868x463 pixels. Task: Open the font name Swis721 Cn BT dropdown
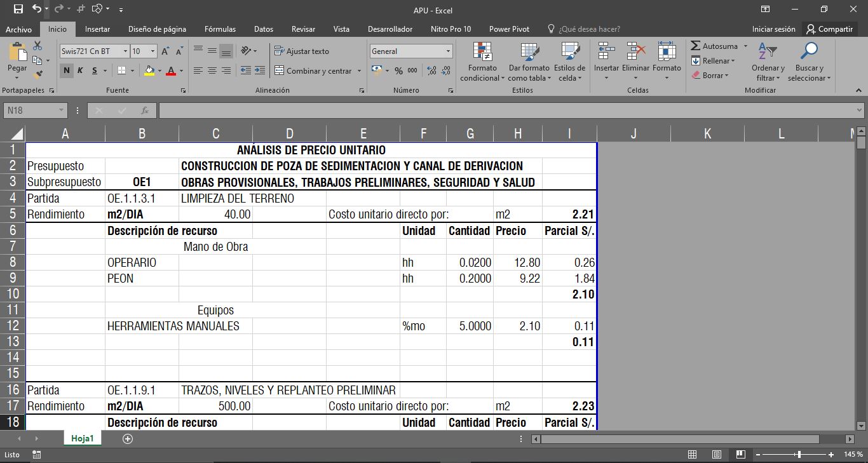[126, 51]
